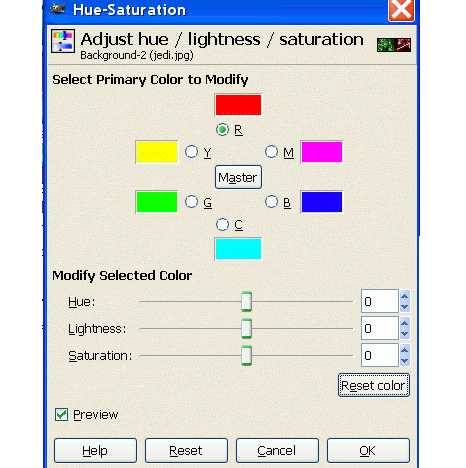The height and width of the screenshot is (468, 466).
Task: Select the G green radio button
Action: (191, 202)
